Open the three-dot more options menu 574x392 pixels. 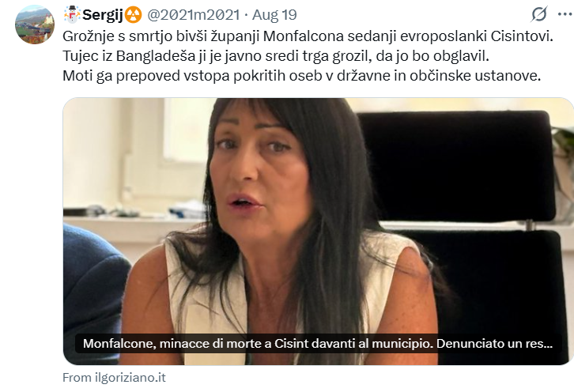click(565, 14)
